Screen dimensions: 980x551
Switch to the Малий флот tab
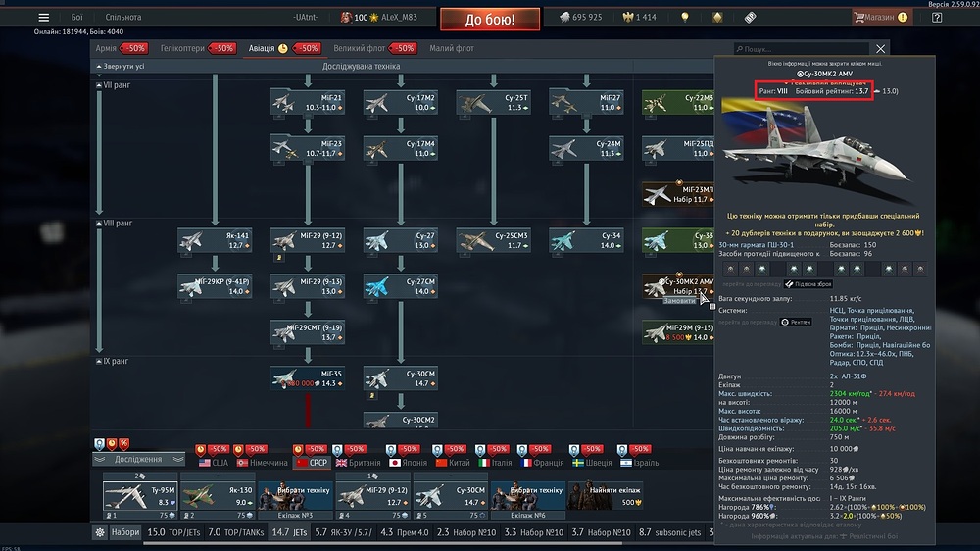point(452,48)
